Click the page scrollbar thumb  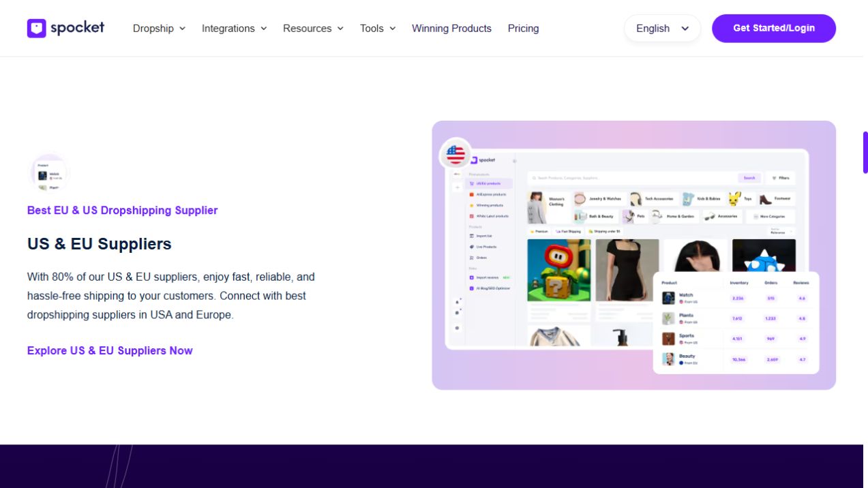point(865,153)
